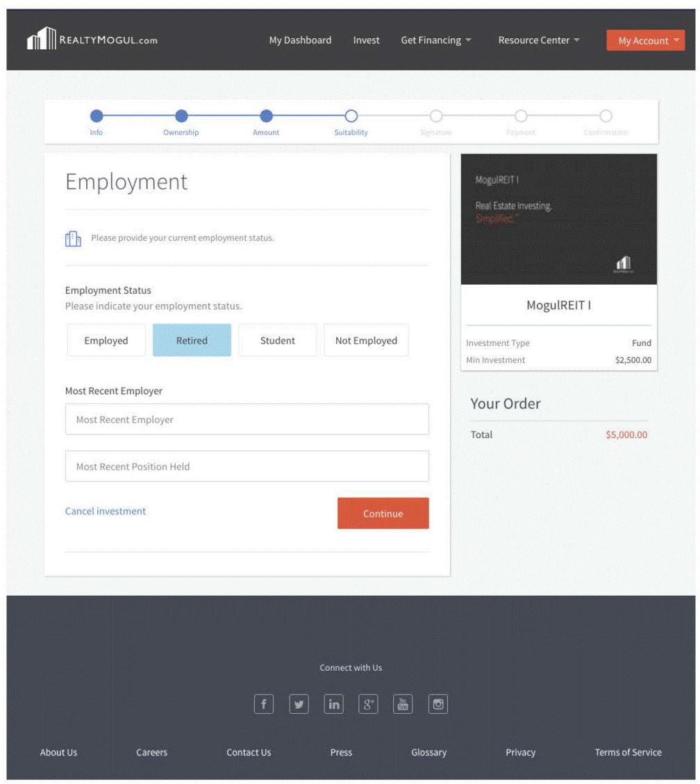The width and height of the screenshot is (700, 784).
Task: Open the Google Plus social icon
Action: click(369, 704)
